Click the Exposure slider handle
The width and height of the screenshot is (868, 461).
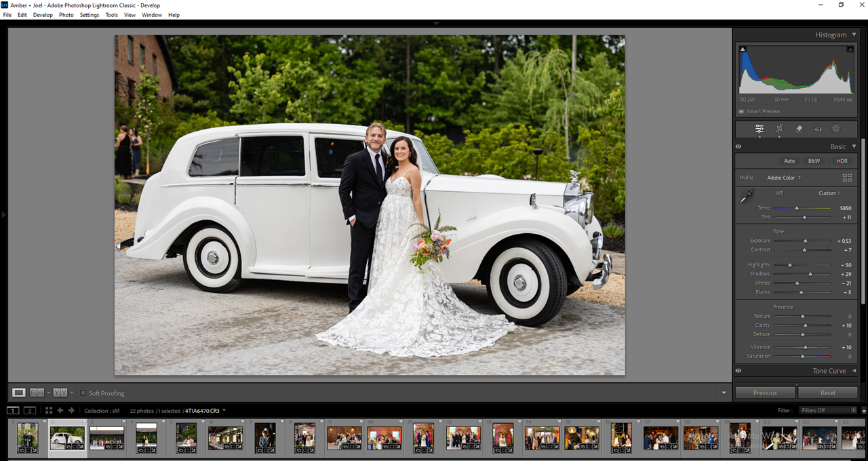pos(806,241)
